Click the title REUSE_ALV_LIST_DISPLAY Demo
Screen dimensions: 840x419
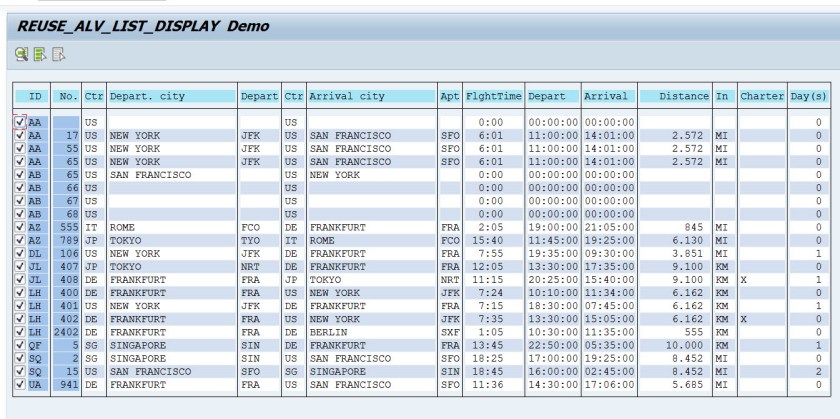click(x=143, y=26)
